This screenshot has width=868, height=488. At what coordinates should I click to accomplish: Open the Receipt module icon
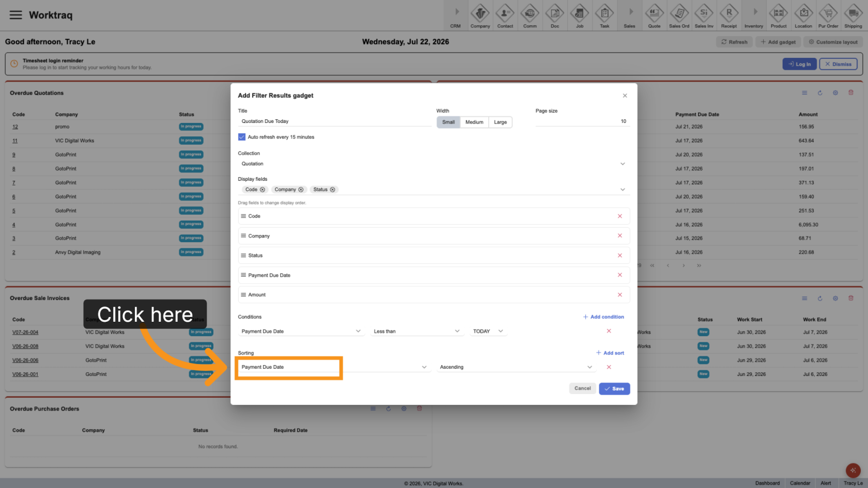tap(729, 15)
